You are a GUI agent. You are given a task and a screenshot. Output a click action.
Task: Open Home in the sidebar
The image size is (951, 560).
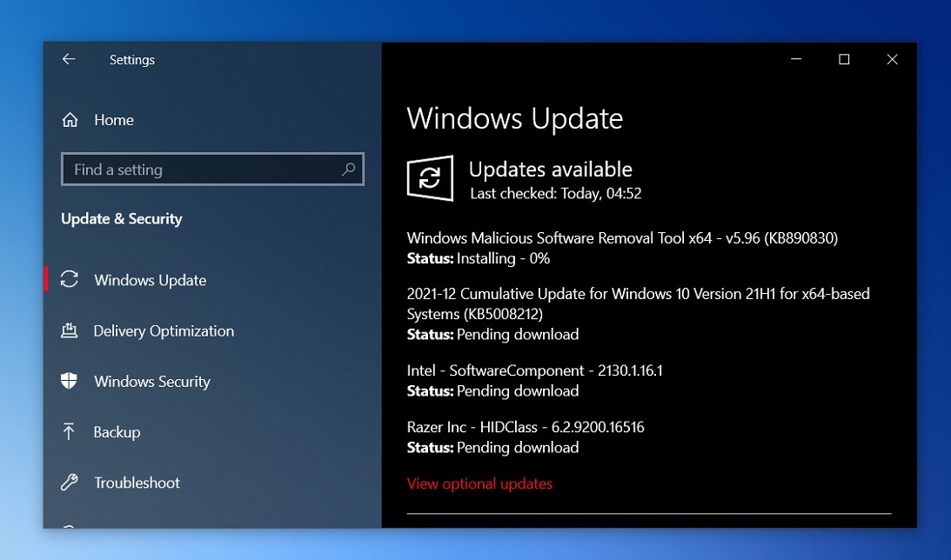click(114, 120)
